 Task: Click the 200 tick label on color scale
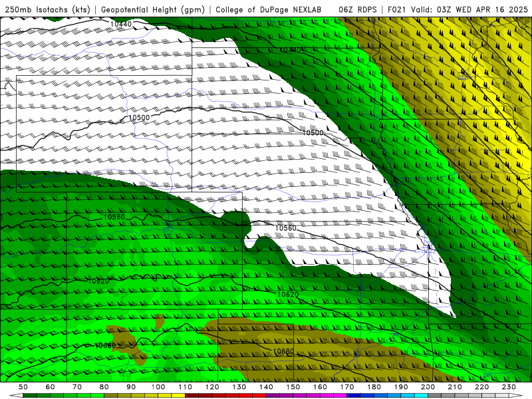pyautogui.click(x=428, y=387)
